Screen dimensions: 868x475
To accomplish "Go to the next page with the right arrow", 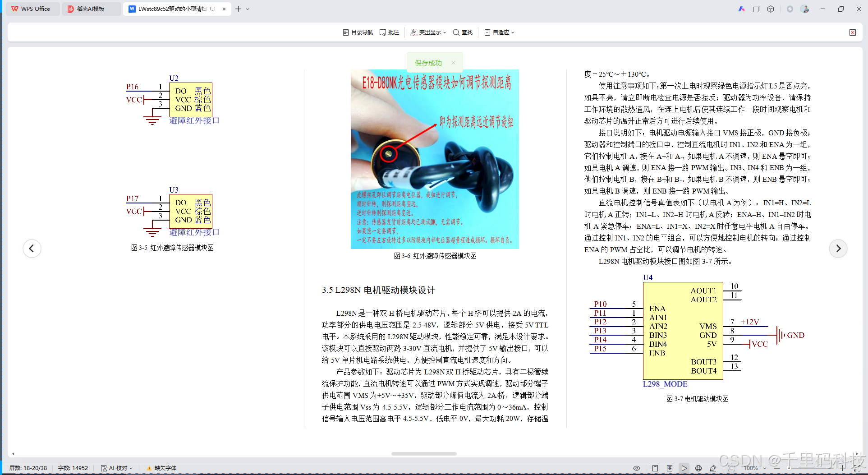I will pos(838,249).
